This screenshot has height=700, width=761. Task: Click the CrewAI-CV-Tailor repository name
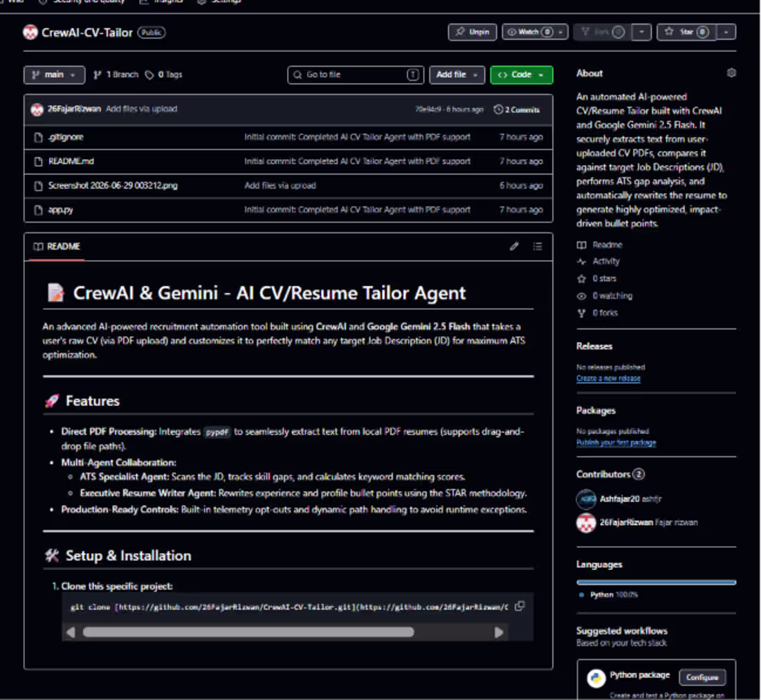(x=87, y=33)
